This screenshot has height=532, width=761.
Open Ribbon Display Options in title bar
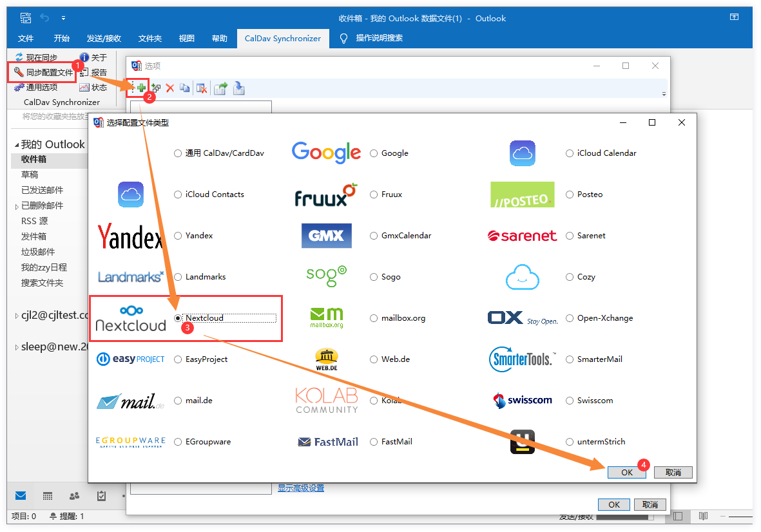pos(735,17)
